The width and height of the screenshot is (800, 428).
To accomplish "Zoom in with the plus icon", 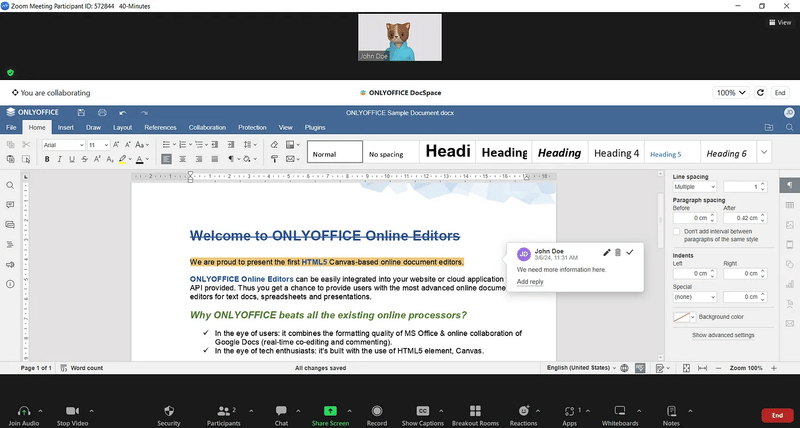I will point(774,368).
